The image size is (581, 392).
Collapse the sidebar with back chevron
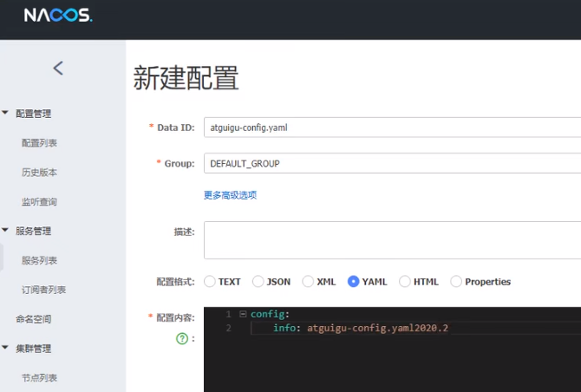pos(58,68)
